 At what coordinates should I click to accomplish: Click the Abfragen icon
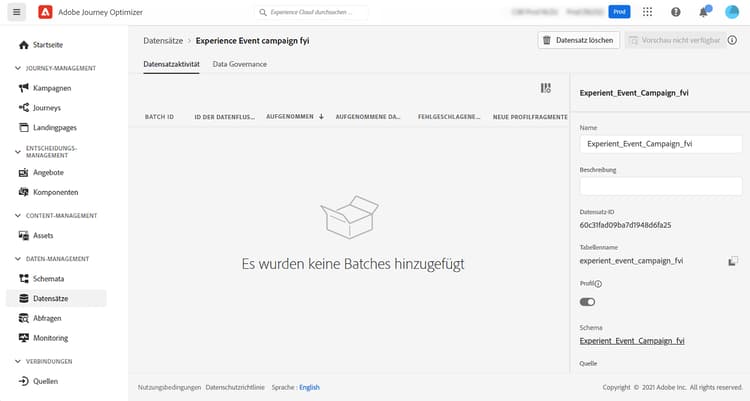tap(23, 318)
